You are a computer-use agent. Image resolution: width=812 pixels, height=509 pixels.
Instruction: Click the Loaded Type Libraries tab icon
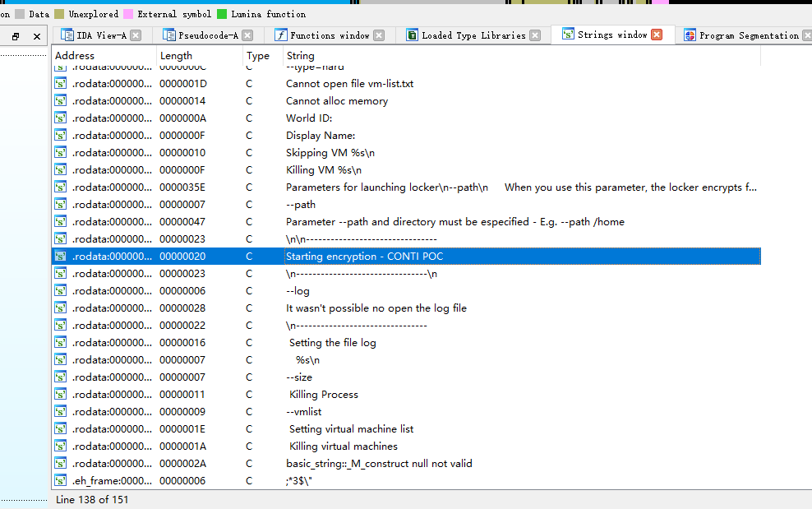click(x=413, y=35)
